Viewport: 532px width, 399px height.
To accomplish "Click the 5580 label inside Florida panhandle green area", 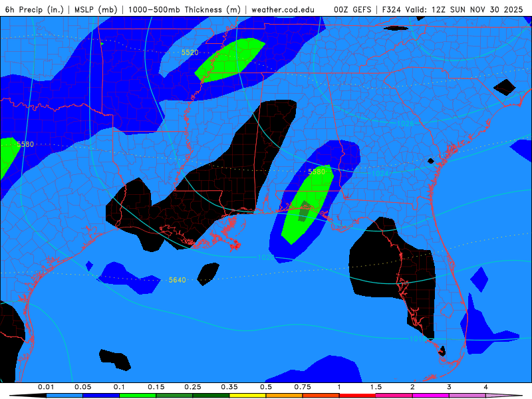I will coord(317,172).
